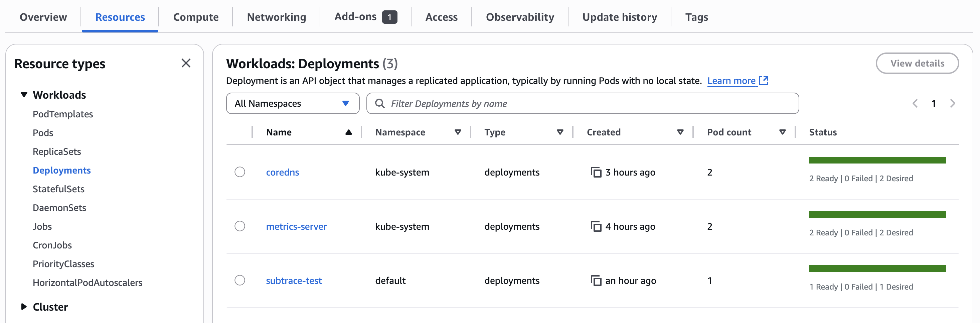Open the subtrace-test deployment link
Screen dimensions: 980x323
[x=294, y=280]
